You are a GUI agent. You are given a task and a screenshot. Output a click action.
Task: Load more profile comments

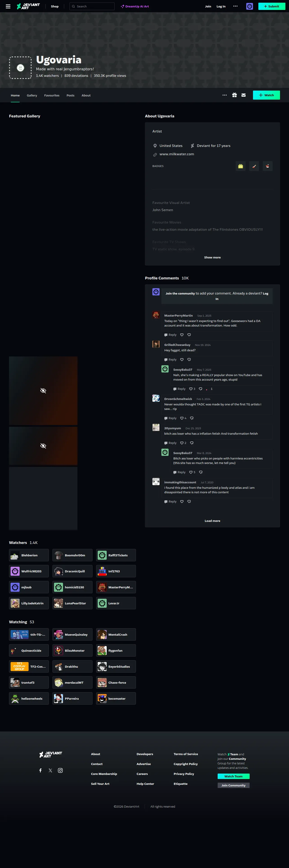tap(212, 521)
